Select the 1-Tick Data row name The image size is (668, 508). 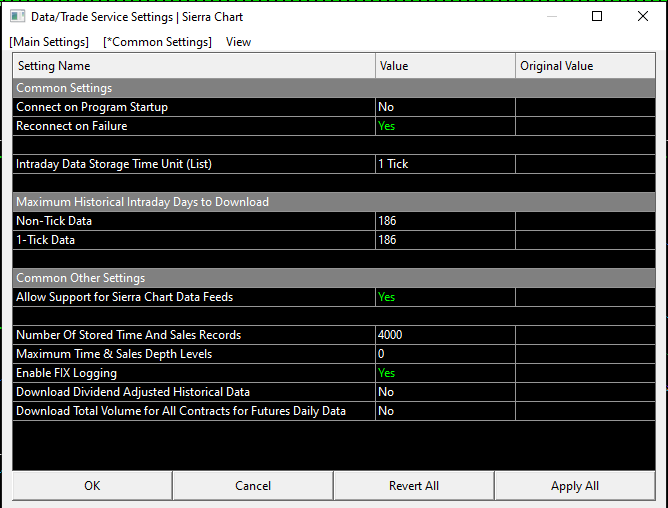coord(194,240)
